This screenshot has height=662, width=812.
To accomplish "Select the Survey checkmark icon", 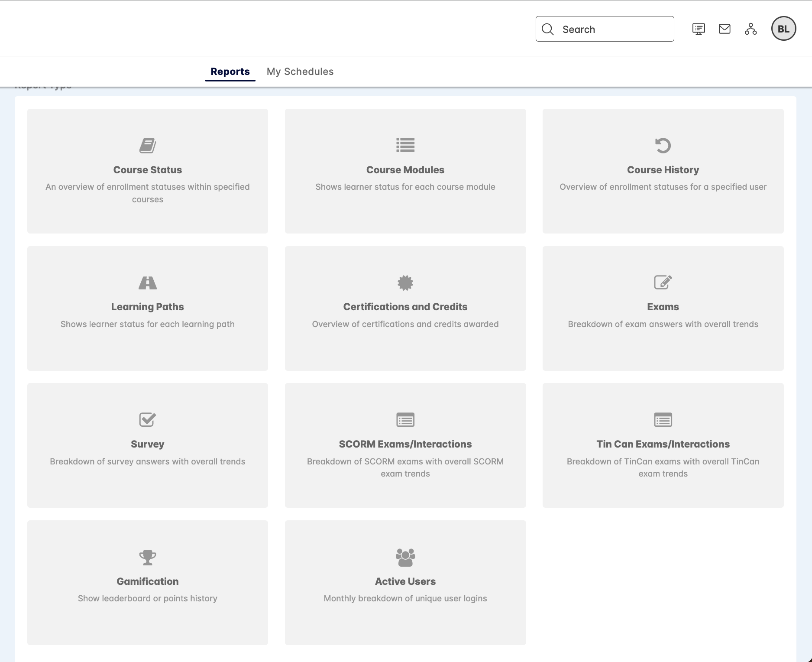I will (x=147, y=419).
